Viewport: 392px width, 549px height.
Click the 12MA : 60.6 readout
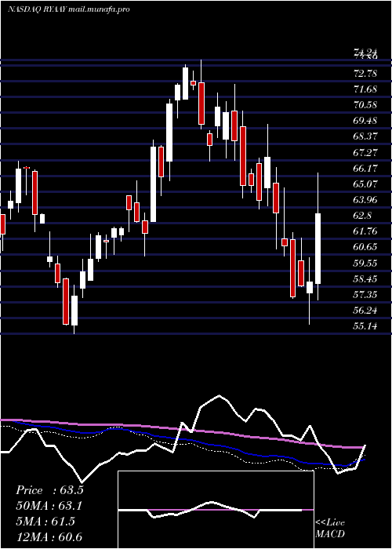coord(49,537)
